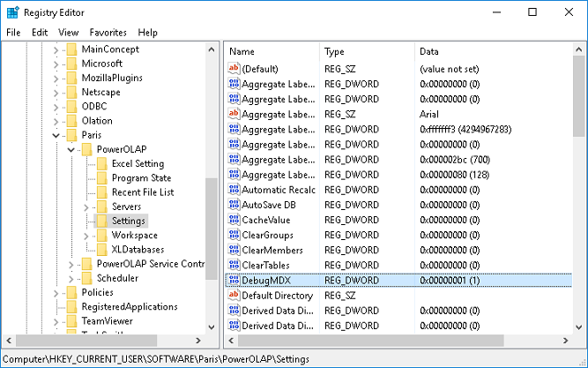588x368 pixels.
Task: Click the Name column header
Action: pos(272,51)
